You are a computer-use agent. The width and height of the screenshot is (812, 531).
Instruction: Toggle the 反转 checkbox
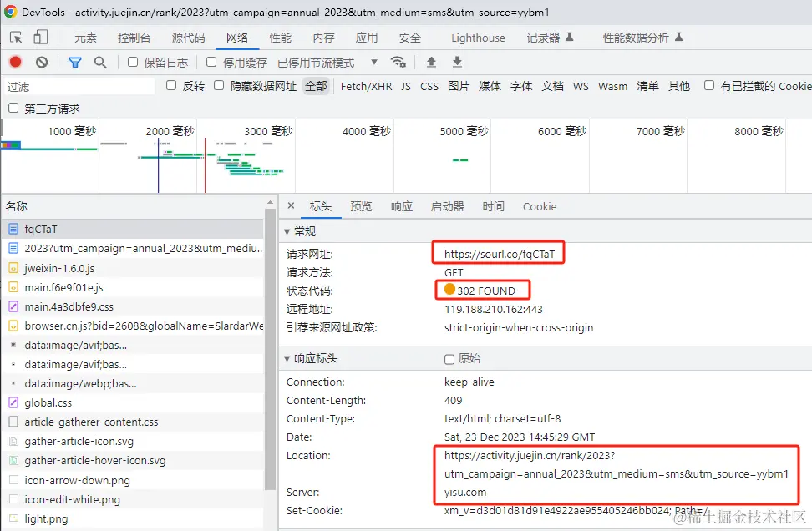(x=171, y=85)
